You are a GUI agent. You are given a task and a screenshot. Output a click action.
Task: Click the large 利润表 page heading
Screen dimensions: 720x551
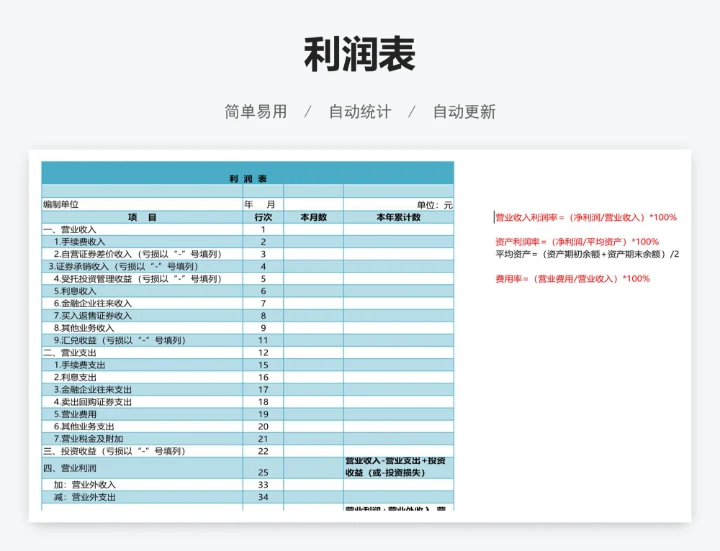[360, 55]
